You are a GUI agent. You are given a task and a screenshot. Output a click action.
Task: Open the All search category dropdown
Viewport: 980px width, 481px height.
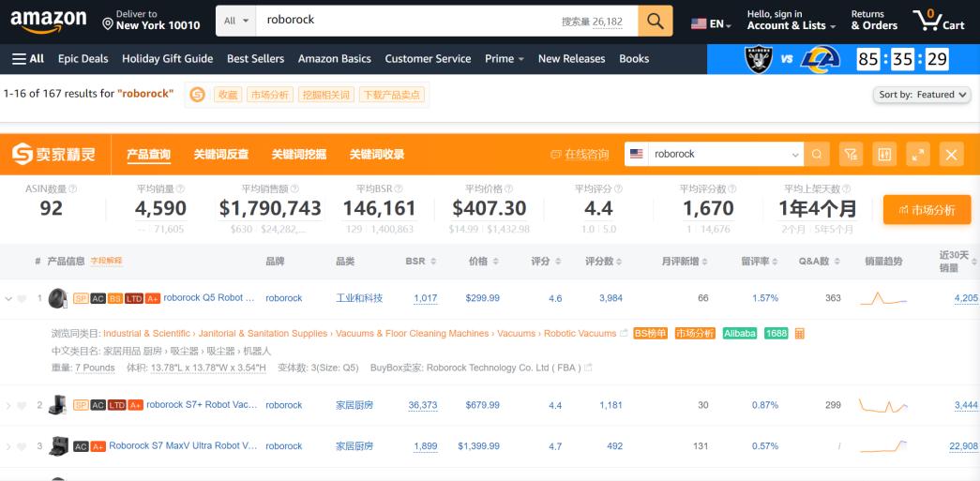click(x=236, y=21)
